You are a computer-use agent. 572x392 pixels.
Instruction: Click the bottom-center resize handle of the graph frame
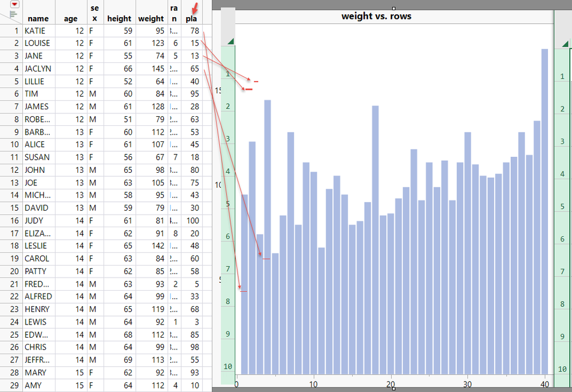(x=393, y=389)
